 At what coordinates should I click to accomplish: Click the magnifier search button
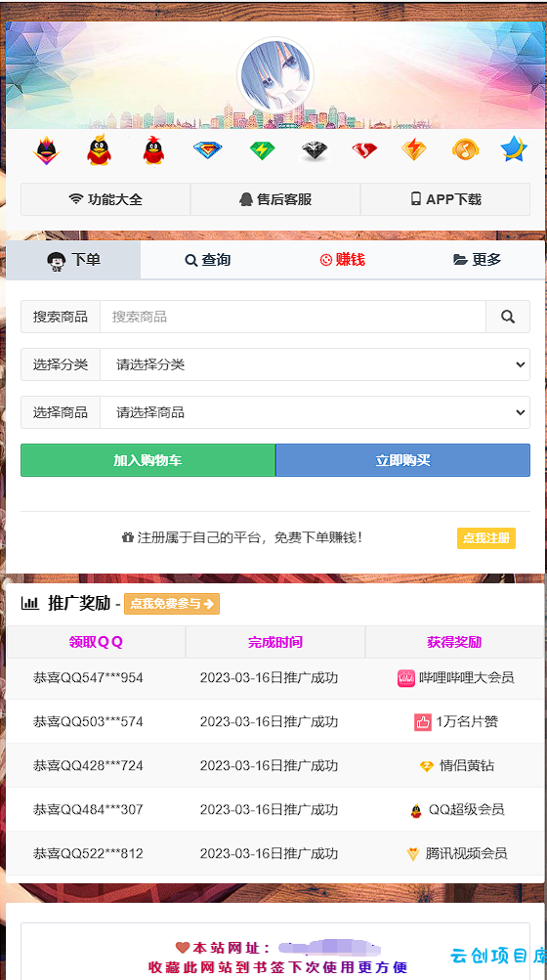pos(508,317)
